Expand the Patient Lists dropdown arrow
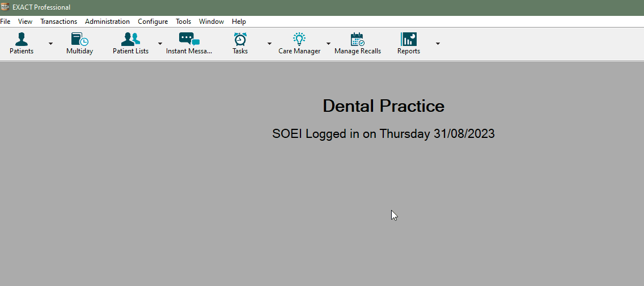Image resolution: width=644 pixels, height=286 pixels. [x=160, y=43]
